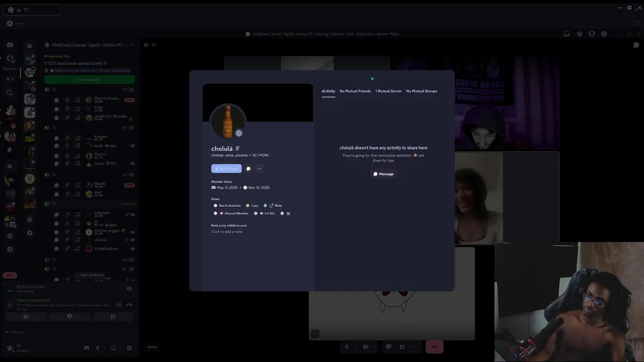The width and height of the screenshot is (644, 362).
Task: Open the inbox icon in the top bar
Action: [567, 34]
